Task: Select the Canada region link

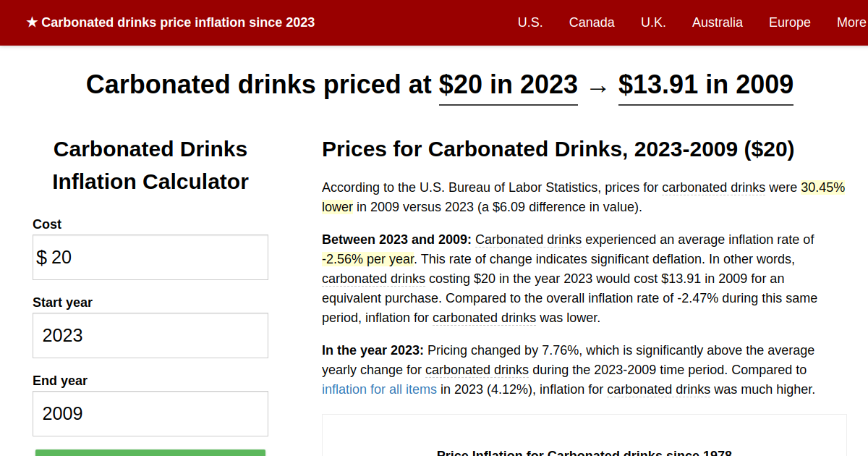Action: [592, 22]
